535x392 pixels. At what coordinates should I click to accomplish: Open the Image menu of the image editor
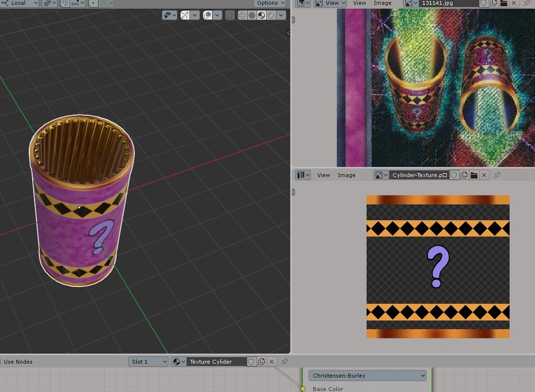tap(382, 3)
